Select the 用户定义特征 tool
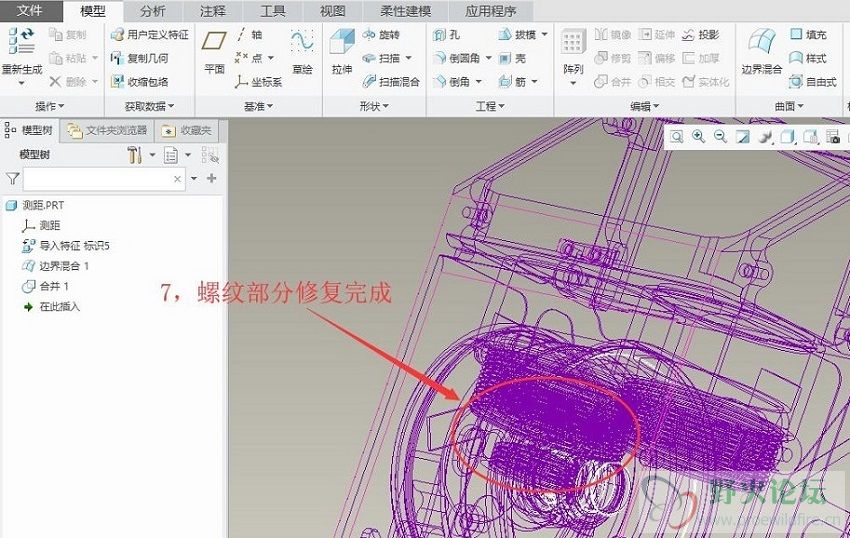This screenshot has width=850, height=538. (150, 35)
